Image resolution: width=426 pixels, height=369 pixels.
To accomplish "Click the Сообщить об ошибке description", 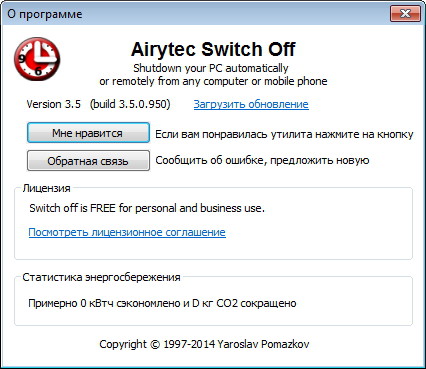I will (x=262, y=160).
